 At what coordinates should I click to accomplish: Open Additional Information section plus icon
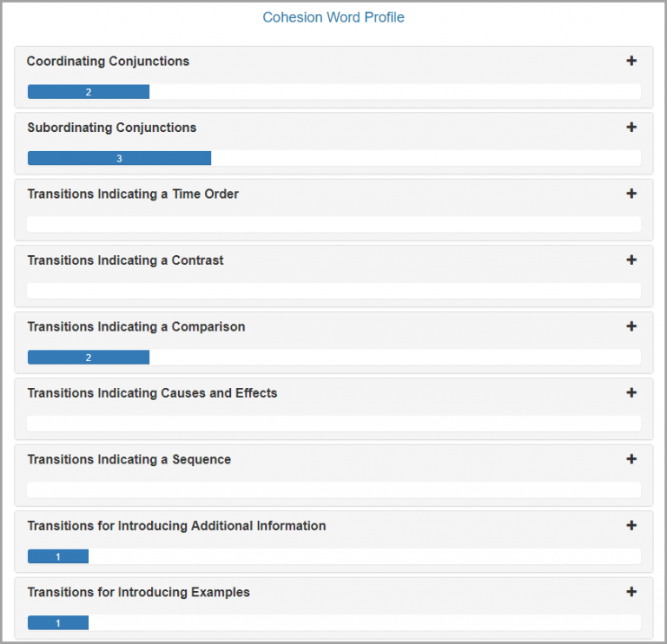631,526
